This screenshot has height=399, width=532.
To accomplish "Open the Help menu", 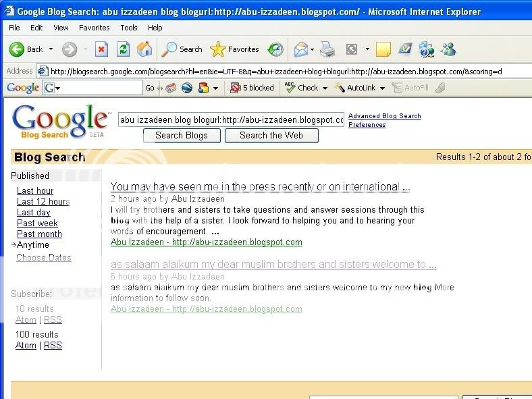I will tap(155, 28).
